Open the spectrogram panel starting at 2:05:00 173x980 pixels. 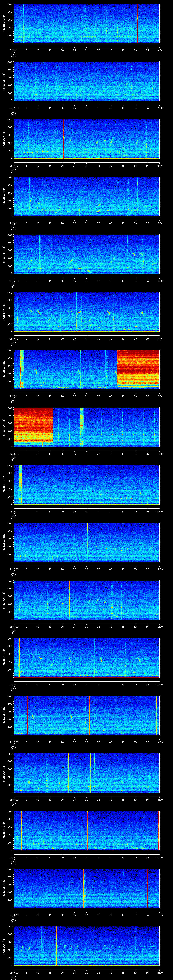pos(86,254)
